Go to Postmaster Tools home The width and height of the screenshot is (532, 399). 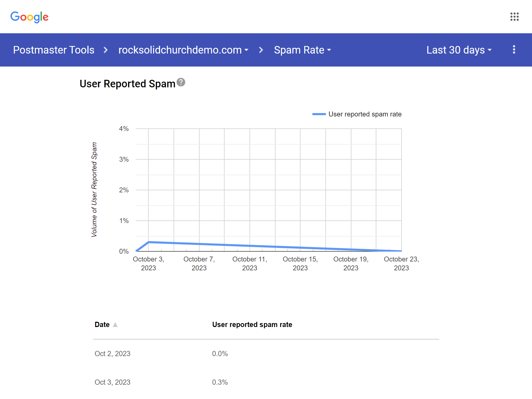[x=54, y=50]
